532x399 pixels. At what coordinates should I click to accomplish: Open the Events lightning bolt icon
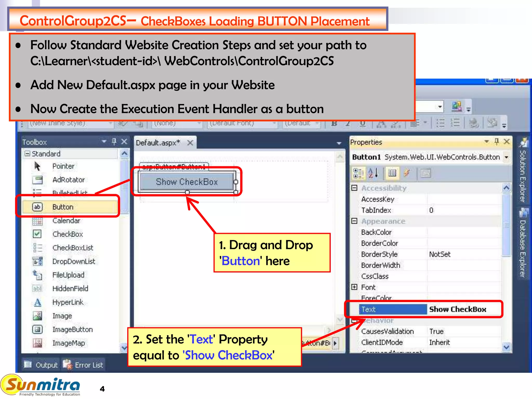tap(407, 173)
